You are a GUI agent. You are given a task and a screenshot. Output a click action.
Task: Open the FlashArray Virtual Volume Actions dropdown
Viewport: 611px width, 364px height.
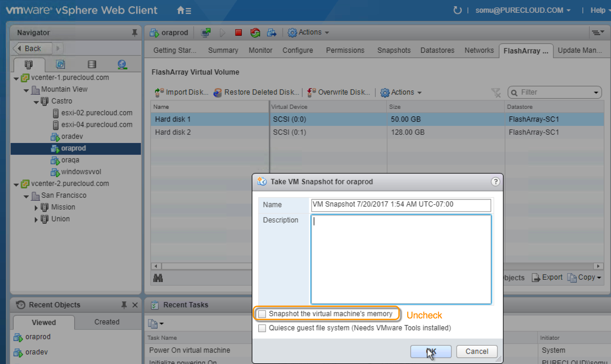(401, 92)
